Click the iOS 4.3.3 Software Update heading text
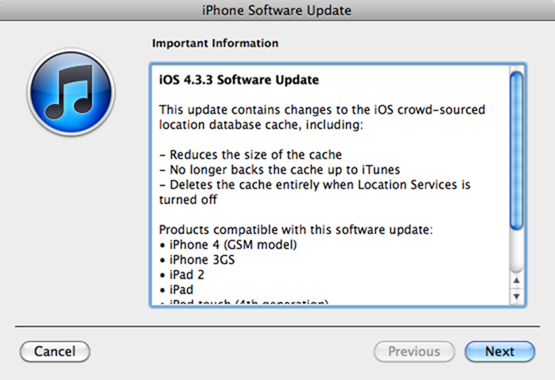 pyautogui.click(x=239, y=80)
